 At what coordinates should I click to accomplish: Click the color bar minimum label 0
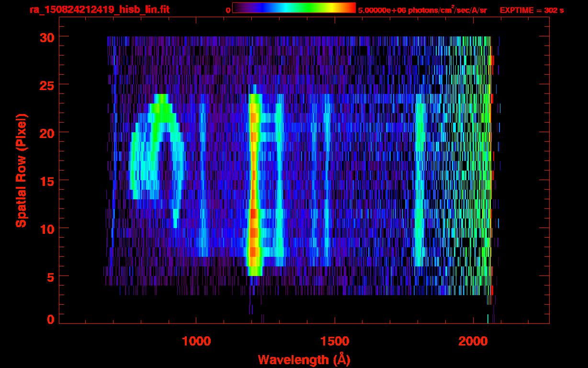coord(228,10)
